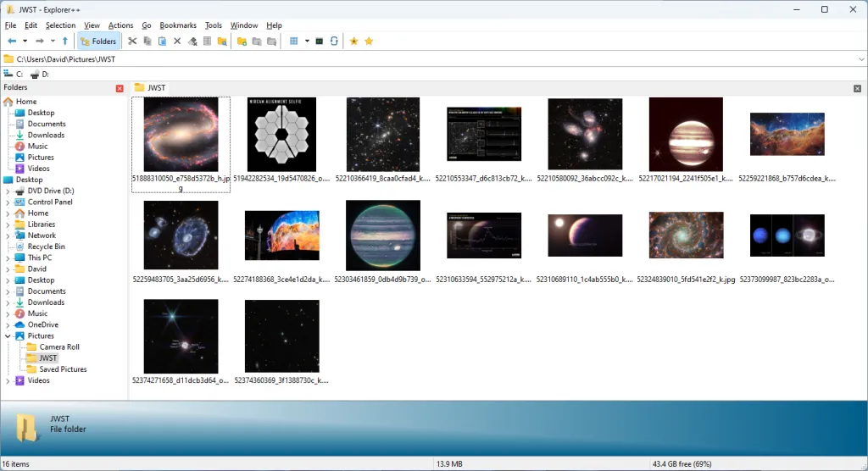Click the Paste clipboard toolbar icon
This screenshot has height=471, width=868.
click(162, 41)
